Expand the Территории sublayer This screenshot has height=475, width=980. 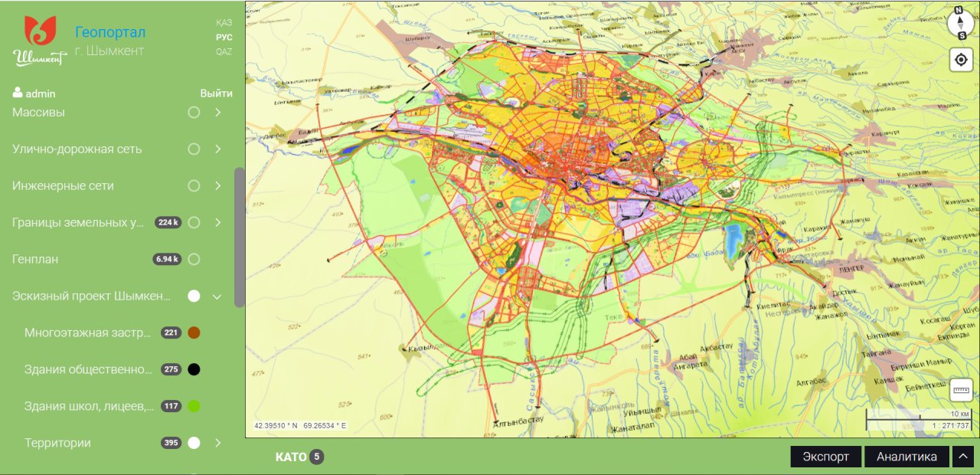218,443
